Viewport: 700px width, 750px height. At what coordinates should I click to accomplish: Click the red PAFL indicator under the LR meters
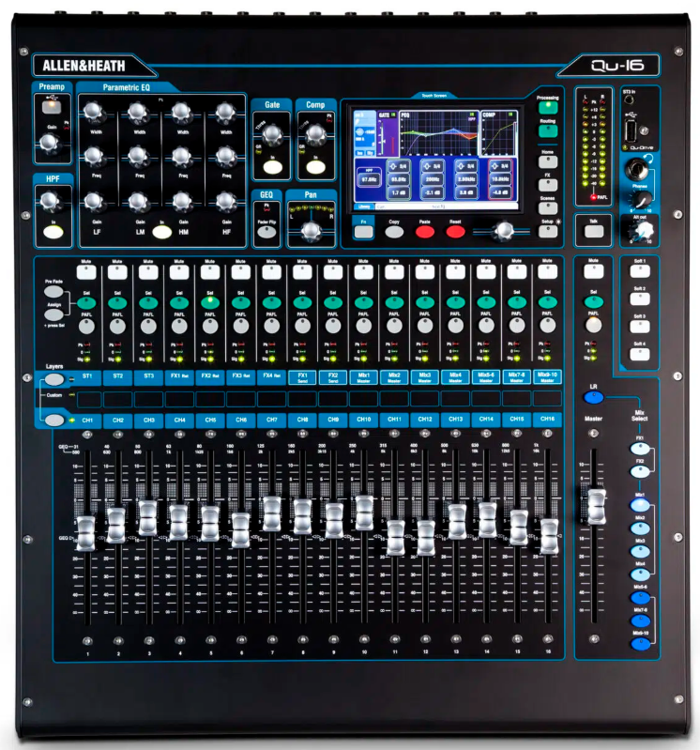pos(593,197)
